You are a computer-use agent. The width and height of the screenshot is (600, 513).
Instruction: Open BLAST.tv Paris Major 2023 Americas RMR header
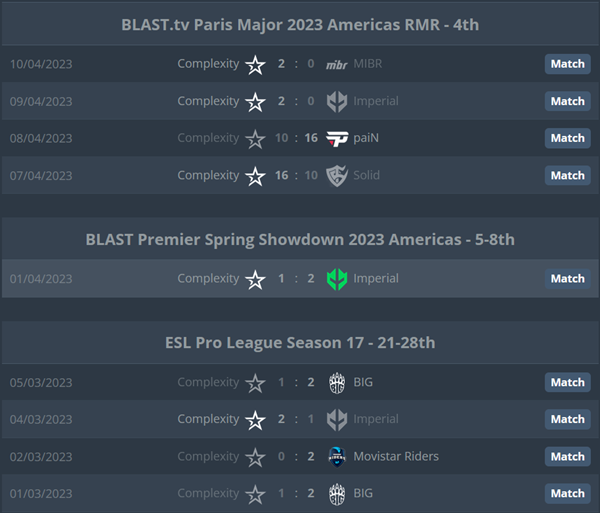coord(300,25)
